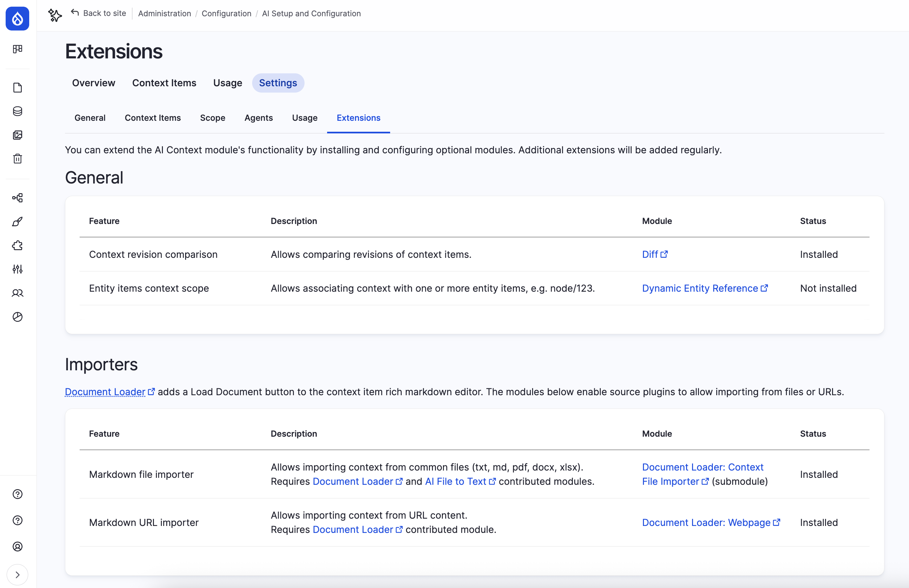
Task: Open the Appearance paintbrush icon in sidebar
Action: (x=18, y=221)
